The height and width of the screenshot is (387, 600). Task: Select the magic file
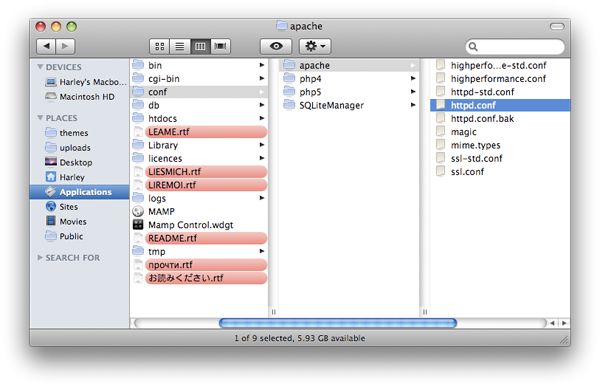(500, 132)
